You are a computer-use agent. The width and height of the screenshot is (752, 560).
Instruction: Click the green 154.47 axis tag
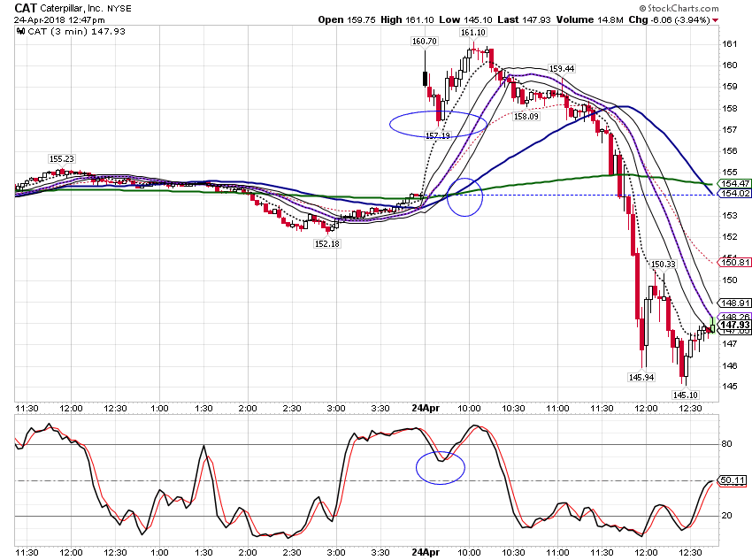[734, 184]
